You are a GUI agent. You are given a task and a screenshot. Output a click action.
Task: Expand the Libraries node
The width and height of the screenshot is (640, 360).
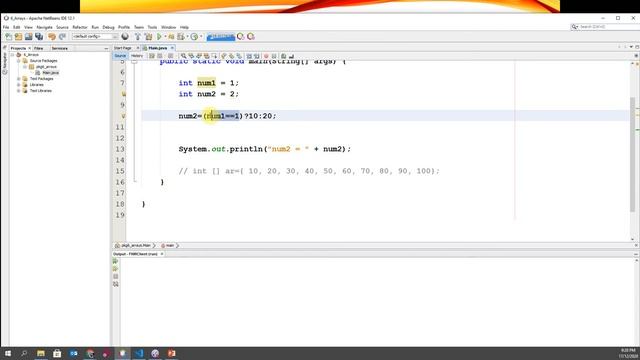[x=19, y=85]
